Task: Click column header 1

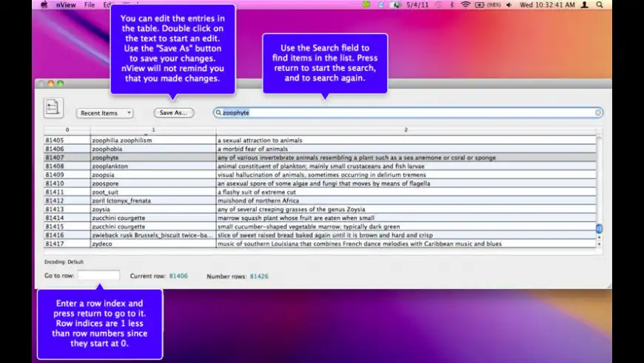Action: click(153, 130)
